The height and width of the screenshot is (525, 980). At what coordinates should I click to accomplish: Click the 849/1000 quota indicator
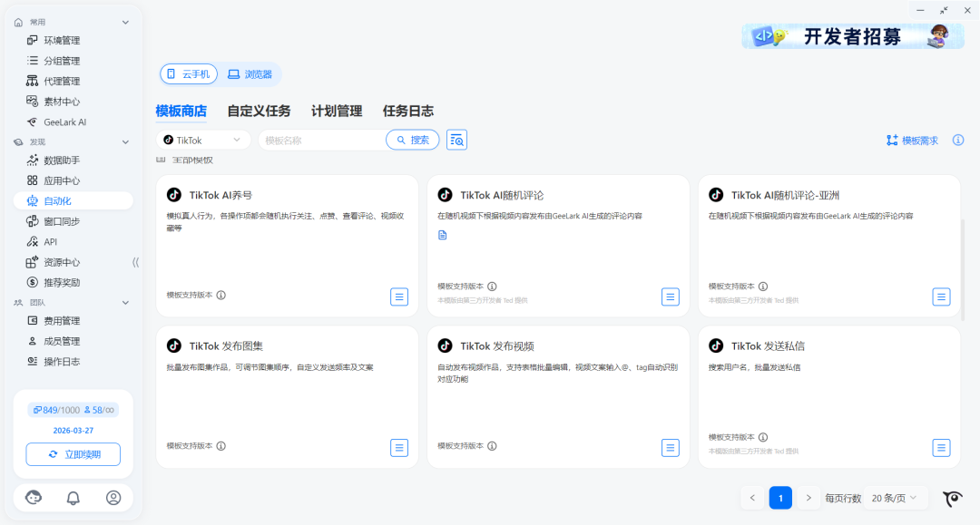pos(56,410)
